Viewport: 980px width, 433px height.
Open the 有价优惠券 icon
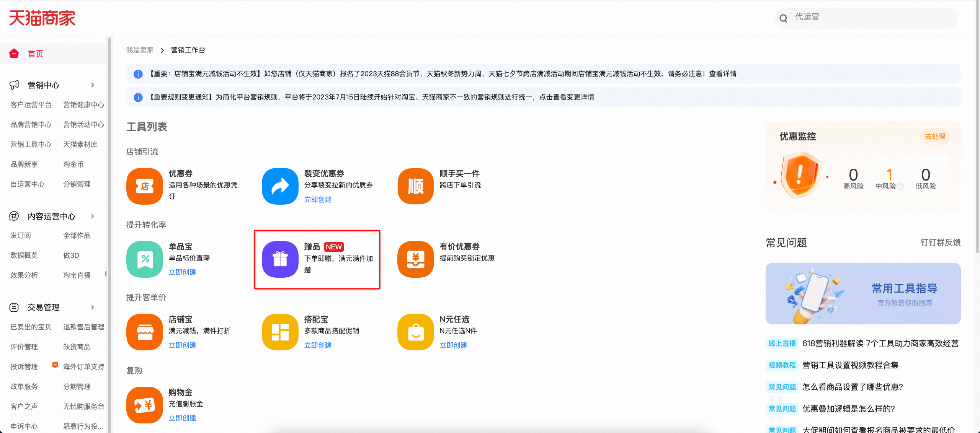416,259
